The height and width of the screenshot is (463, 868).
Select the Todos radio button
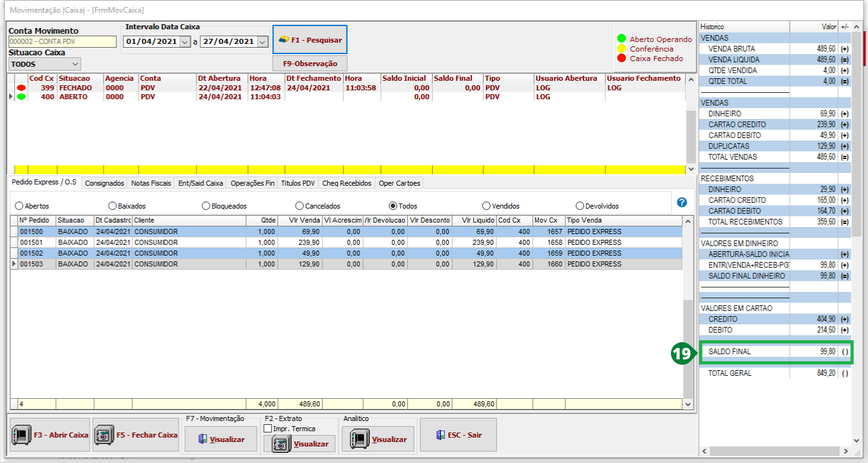(x=393, y=206)
